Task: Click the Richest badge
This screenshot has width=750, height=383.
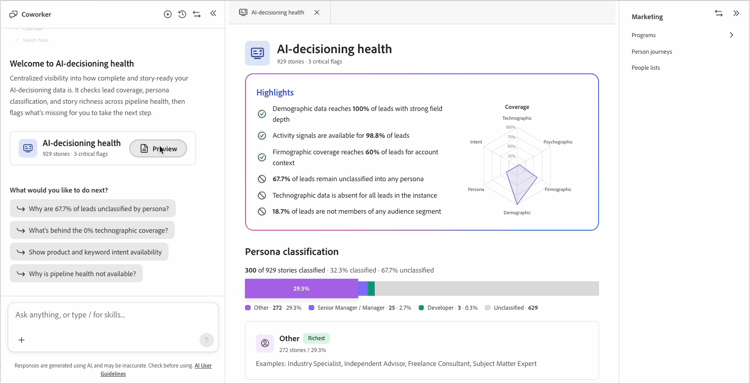Action: pos(316,339)
